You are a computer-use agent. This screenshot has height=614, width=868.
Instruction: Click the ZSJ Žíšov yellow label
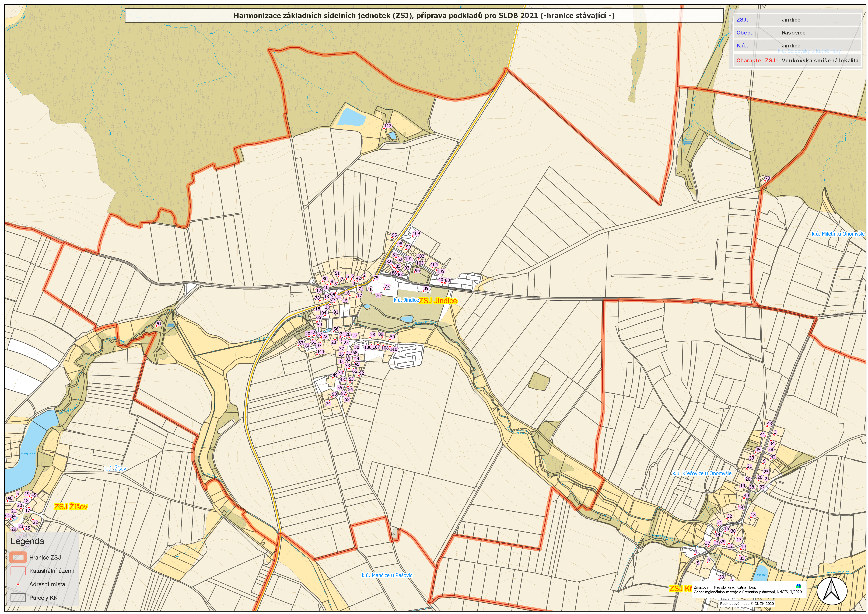[x=71, y=507]
